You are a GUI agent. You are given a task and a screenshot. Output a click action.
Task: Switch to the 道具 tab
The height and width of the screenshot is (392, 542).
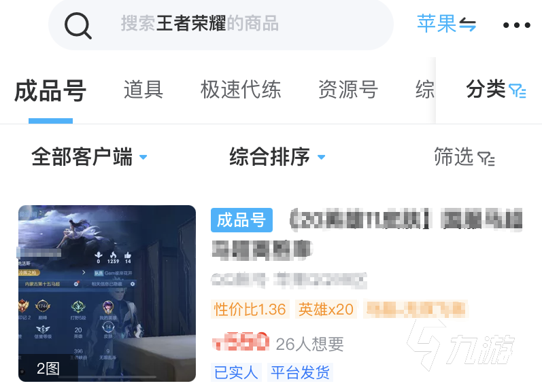pyautogui.click(x=143, y=90)
